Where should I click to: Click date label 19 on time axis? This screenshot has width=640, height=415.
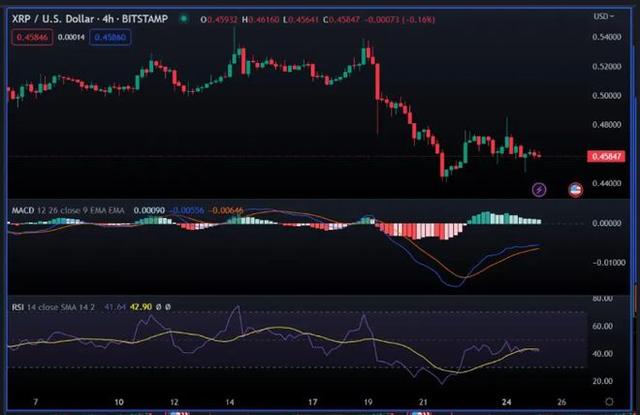point(368,402)
